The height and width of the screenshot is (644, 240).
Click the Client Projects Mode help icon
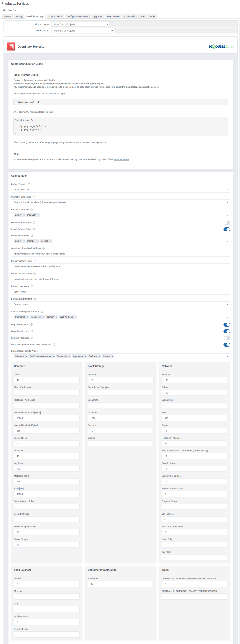tap(34, 197)
